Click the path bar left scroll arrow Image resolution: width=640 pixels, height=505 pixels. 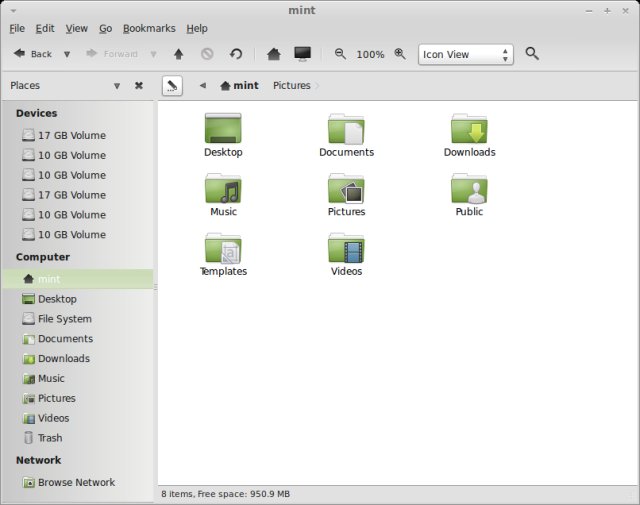tap(203, 86)
